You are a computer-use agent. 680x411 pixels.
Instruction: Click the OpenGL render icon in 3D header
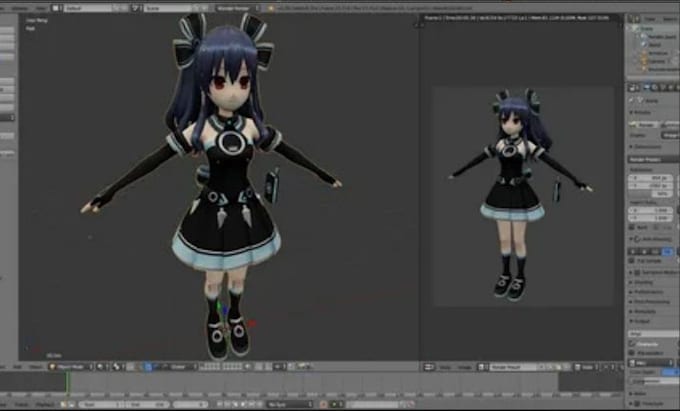tap(301, 367)
